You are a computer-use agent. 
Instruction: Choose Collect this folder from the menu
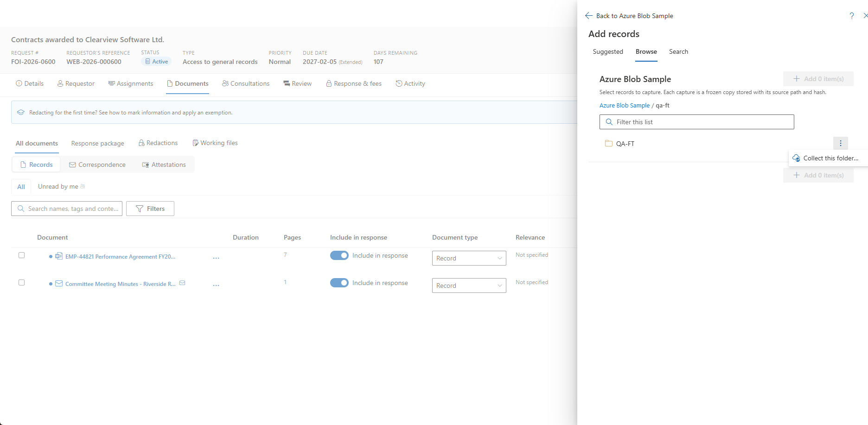tap(826, 158)
